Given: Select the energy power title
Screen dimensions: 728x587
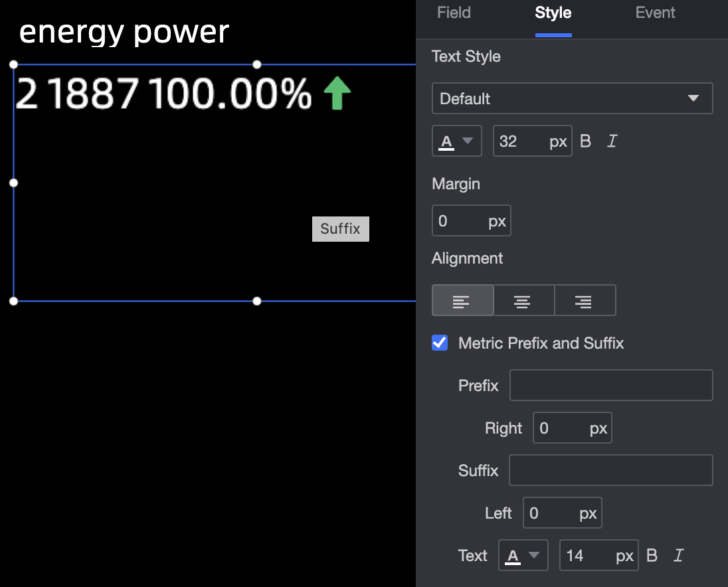Looking at the screenshot, I should click(x=124, y=32).
